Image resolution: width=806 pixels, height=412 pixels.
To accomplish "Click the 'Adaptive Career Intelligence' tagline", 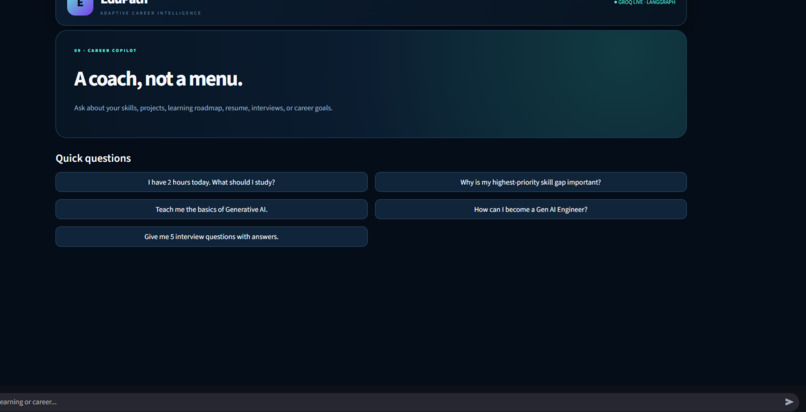I will [151, 13].
